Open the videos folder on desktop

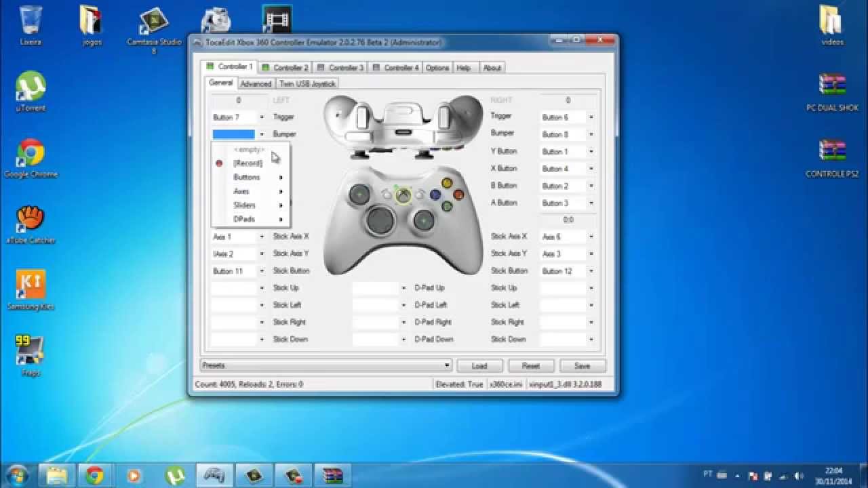pos(832,25)
